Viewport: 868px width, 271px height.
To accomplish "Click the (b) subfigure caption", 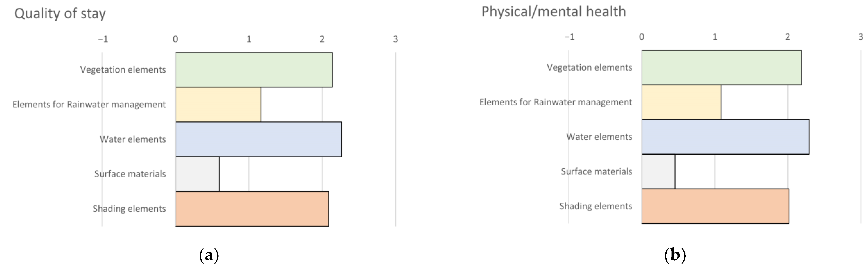I will point(675,255).
